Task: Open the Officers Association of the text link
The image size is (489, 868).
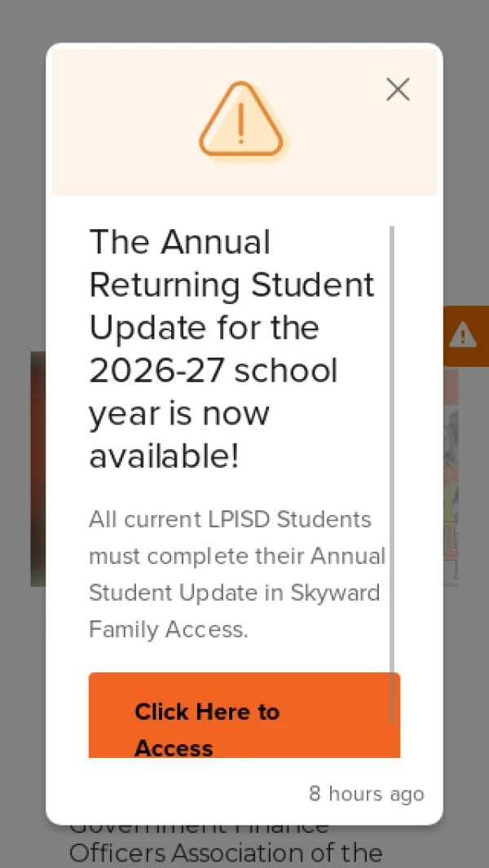Action: click(x=226, y=853)
